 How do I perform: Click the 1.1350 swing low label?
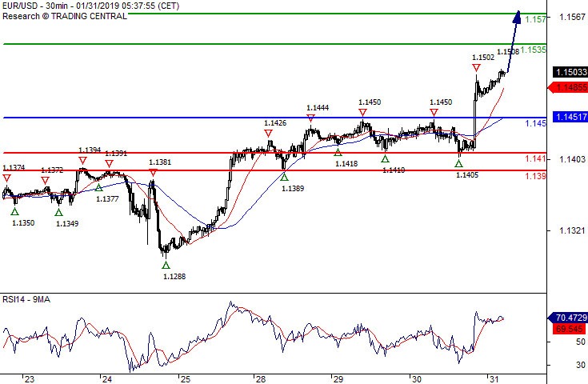click(x=23, y=222)
